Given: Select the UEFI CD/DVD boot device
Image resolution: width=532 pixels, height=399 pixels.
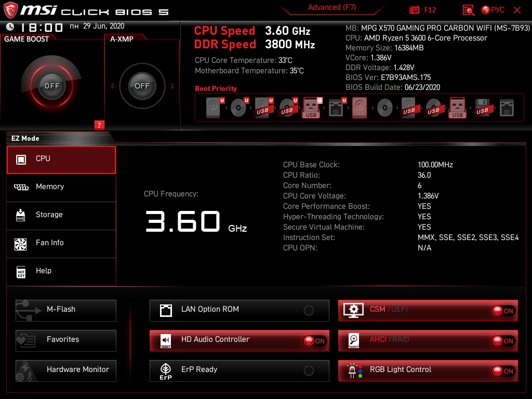Looking at the screenshot, I should coord(239,108).
